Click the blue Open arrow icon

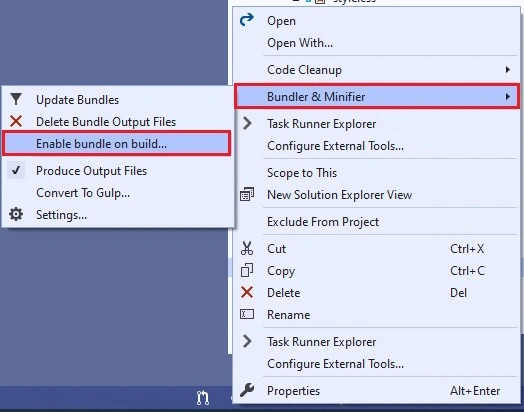click(x=247, y=20)
